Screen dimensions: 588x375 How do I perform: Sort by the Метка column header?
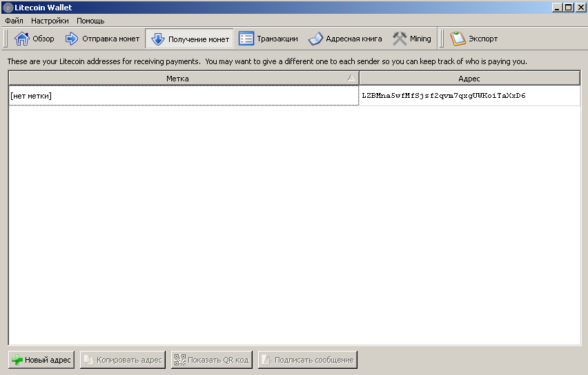(x=184, y=79)
